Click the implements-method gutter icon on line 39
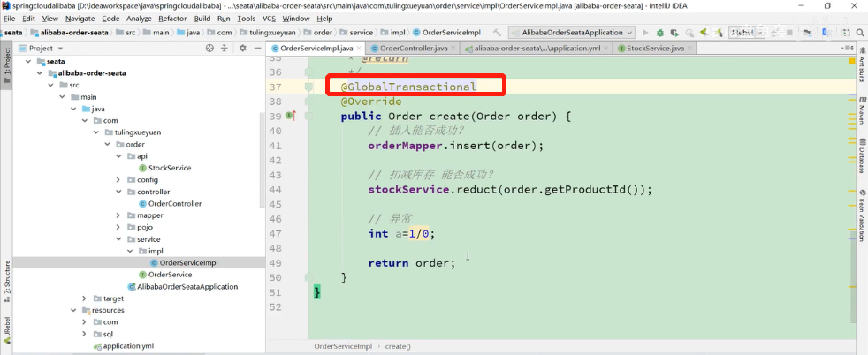This screenshot has width=868, height=355. click(x=291, y=116)
